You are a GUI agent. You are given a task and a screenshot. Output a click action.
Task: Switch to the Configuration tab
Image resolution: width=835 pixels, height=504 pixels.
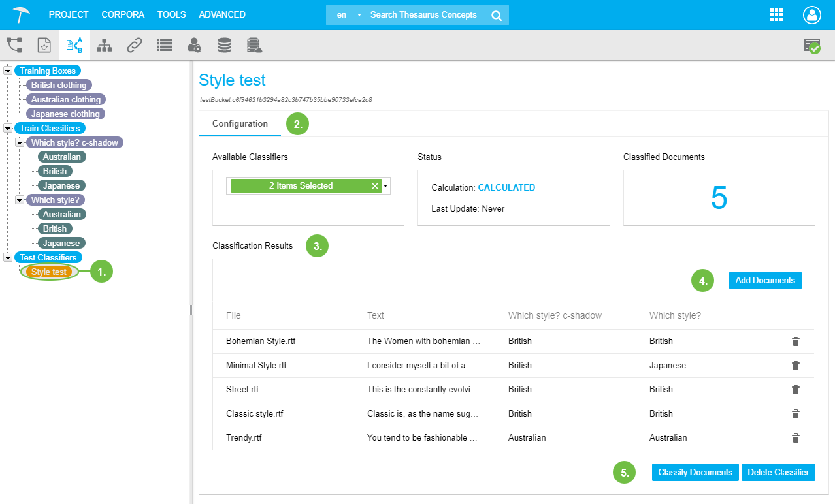point(240,123)
